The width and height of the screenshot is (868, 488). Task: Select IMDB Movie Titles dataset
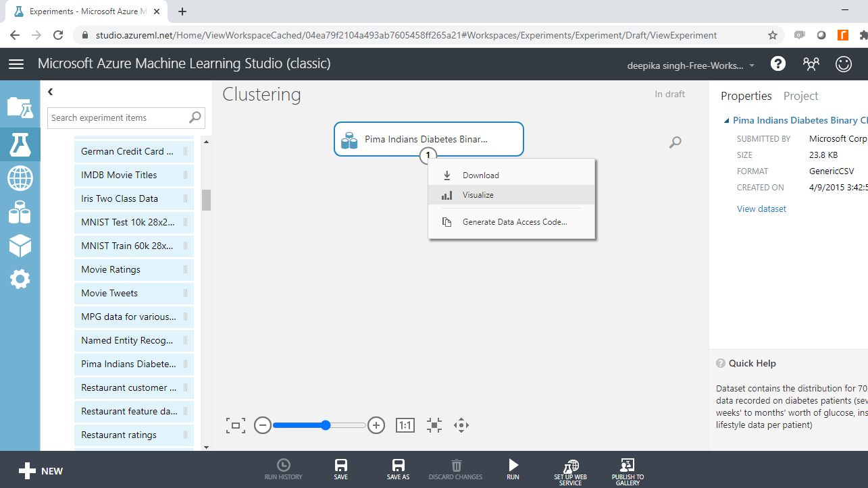[134, 175]
